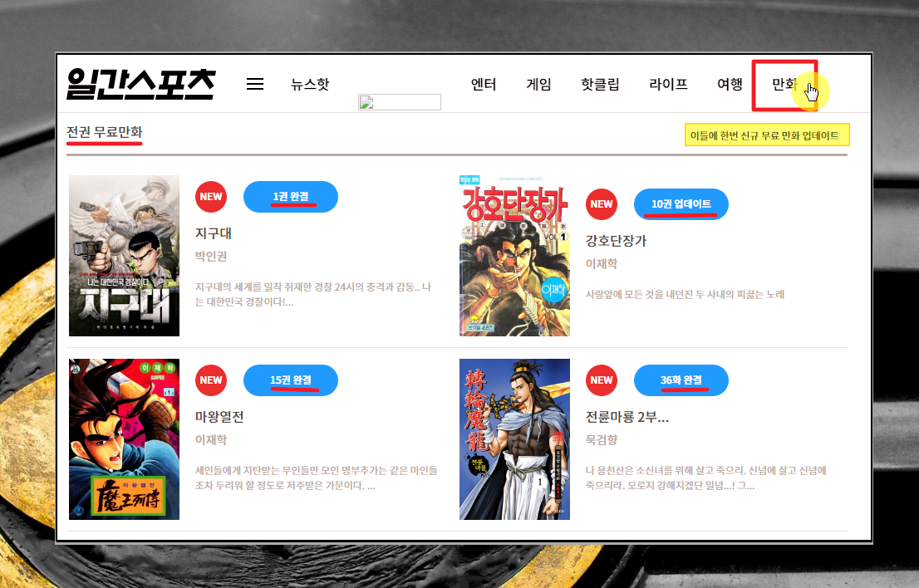Go to the 게임 section
Image resolution: width=919 pixels, height=588 pixels.
(x=538, y=85)
